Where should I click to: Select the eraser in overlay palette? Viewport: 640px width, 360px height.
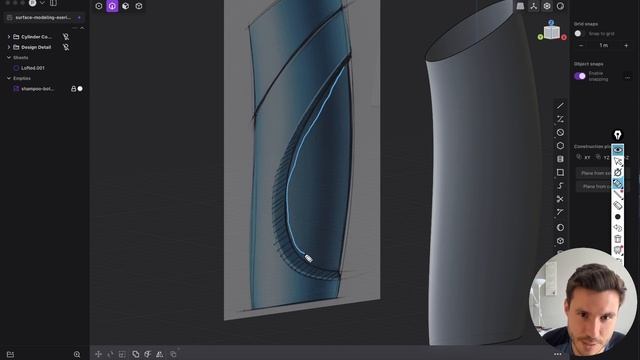click(x=618, y=205)
